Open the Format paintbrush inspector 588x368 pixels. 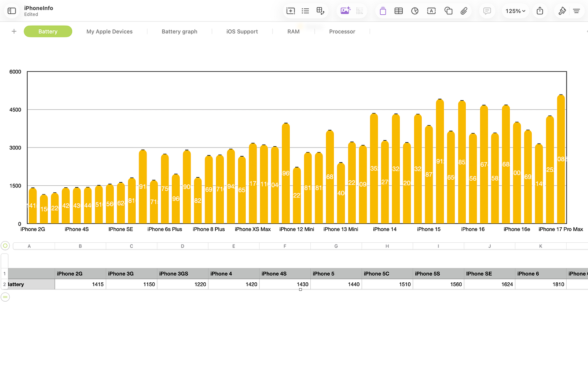click(562, 11)
